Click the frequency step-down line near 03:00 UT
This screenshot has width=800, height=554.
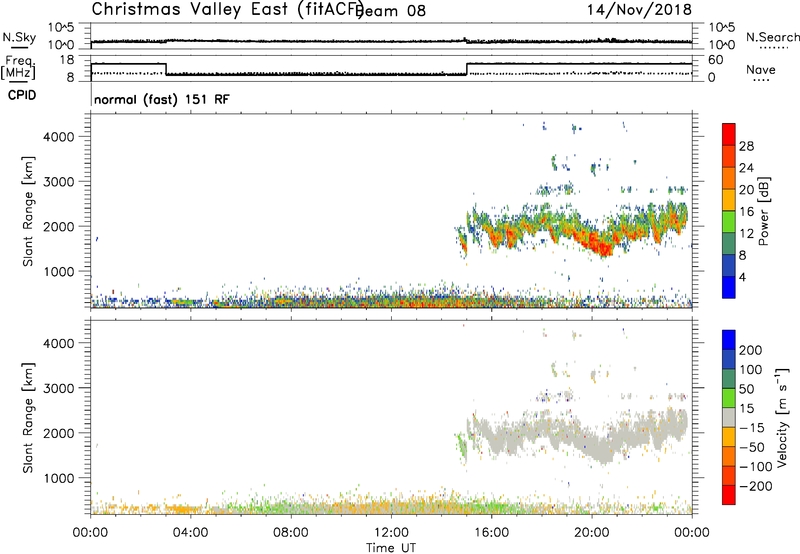(166, 69)
